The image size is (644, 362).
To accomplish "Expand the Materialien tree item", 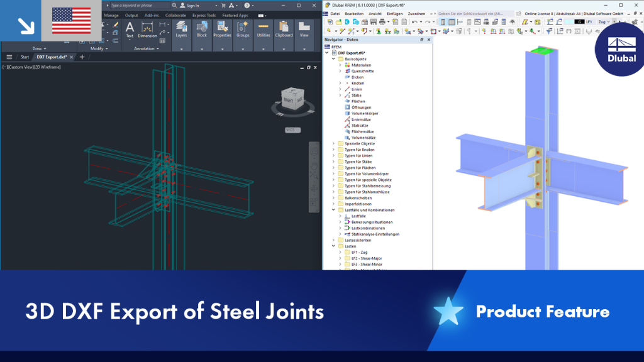I will 340,65.
